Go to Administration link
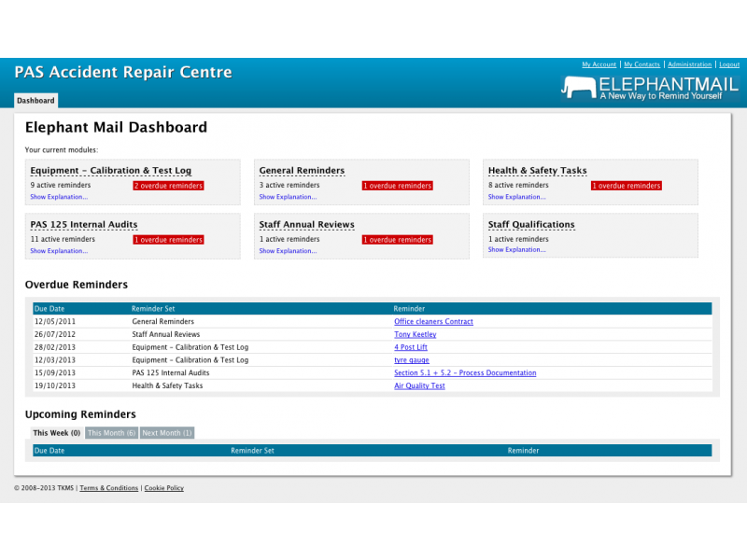This screenshot has width=747, height=560. (x=689, y=64)
